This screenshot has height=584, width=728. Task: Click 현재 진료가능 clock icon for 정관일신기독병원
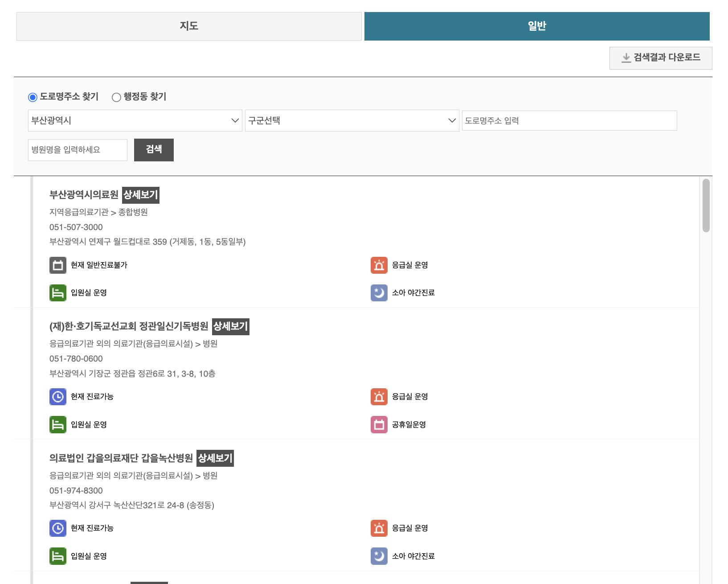tap(58, 397)
